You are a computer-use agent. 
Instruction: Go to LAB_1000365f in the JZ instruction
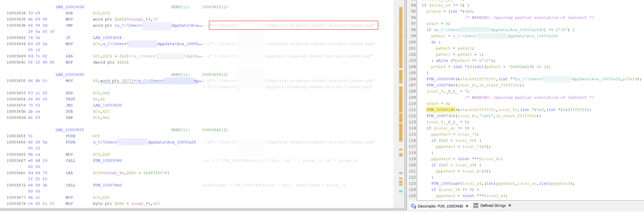tap(107, 38)
